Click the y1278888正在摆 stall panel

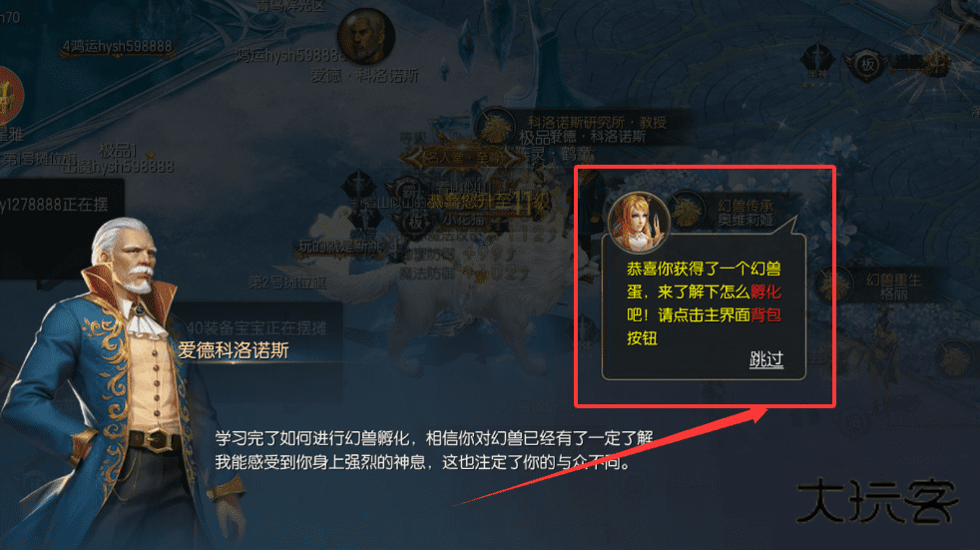61,228
